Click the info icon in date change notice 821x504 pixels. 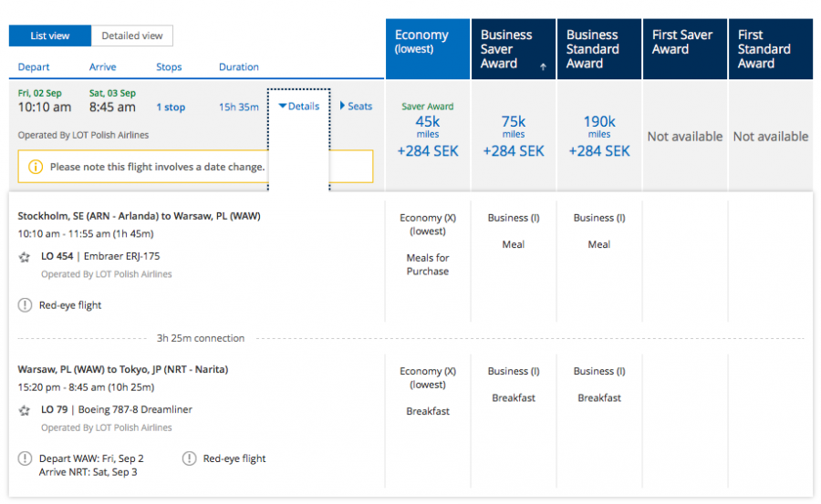click(x=36, y=167)
